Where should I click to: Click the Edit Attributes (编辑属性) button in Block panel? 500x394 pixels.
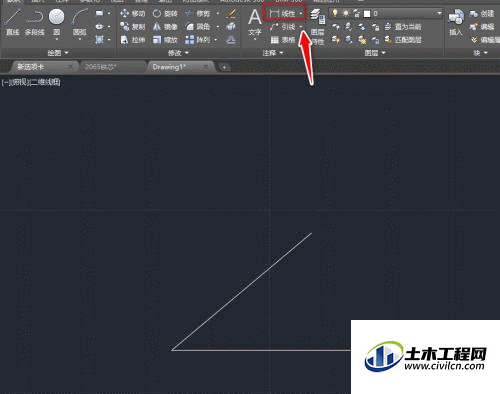485,40
